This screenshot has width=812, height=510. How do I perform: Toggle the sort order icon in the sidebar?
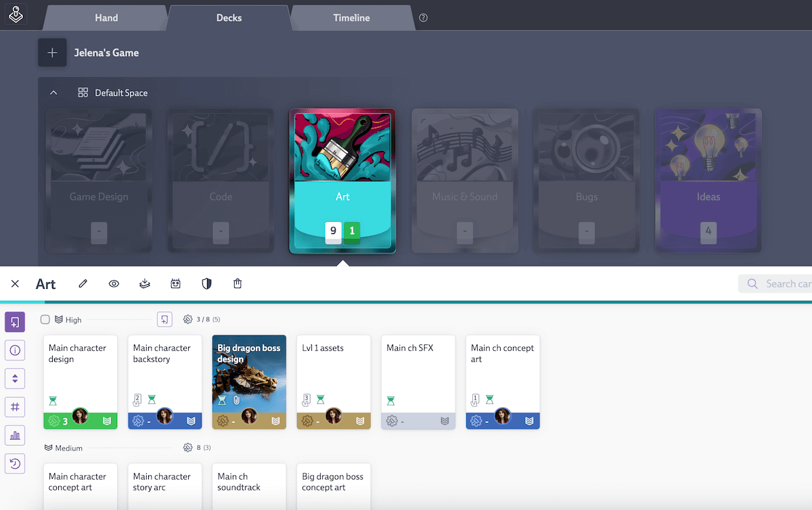click(14, 378)
